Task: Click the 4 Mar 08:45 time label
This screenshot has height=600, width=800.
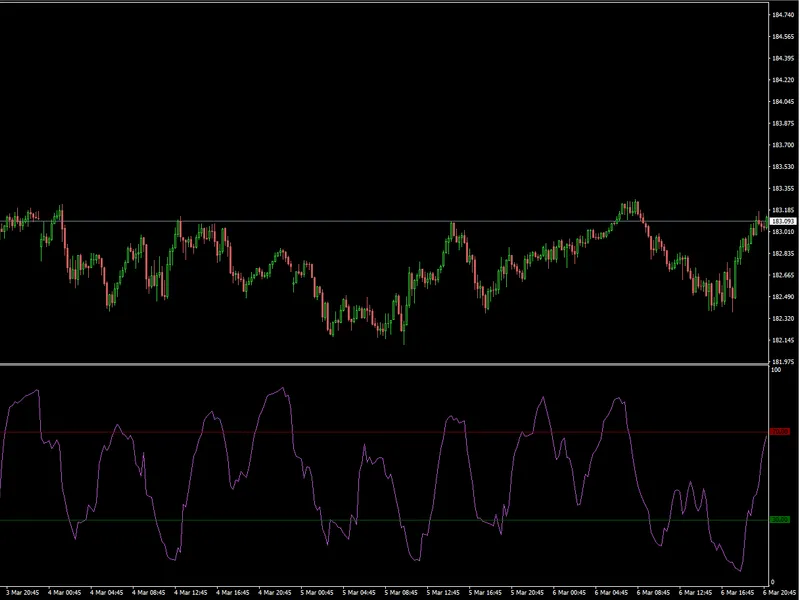Action: [149, 592]
